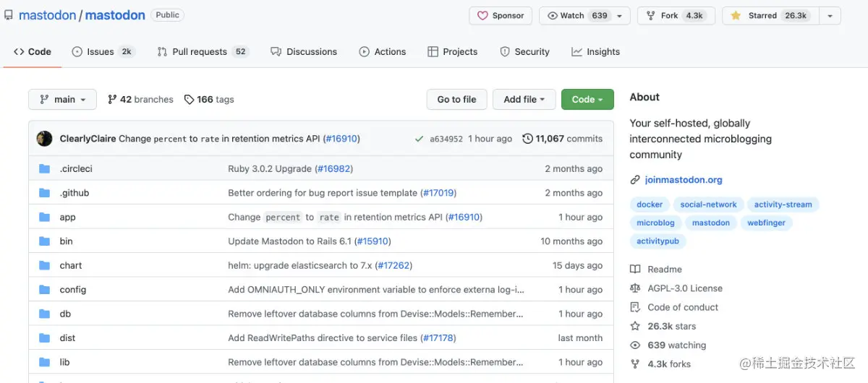Open the Discussions tab
Screen dimensions: 868x383
304,52
